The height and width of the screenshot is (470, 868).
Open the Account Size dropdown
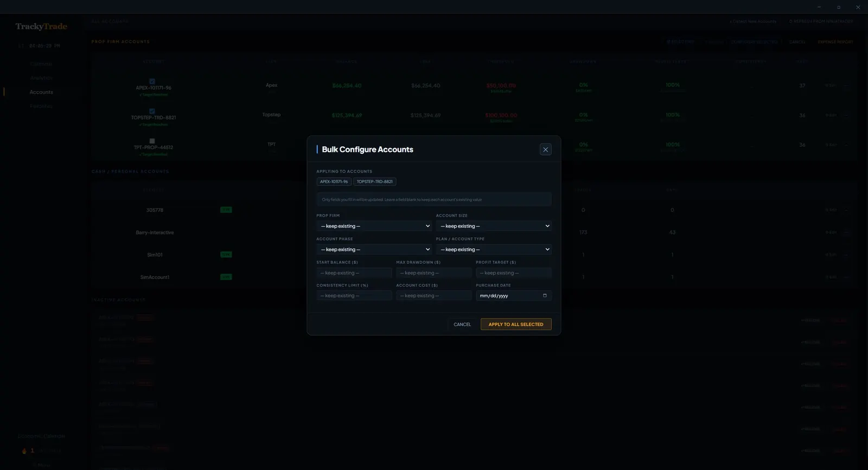click(x=494, y=226)
